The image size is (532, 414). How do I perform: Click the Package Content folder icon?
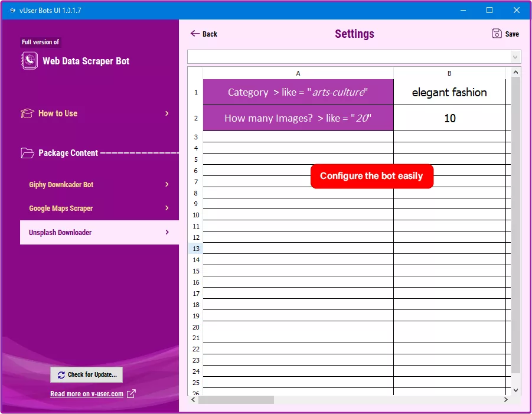(27, 153)
